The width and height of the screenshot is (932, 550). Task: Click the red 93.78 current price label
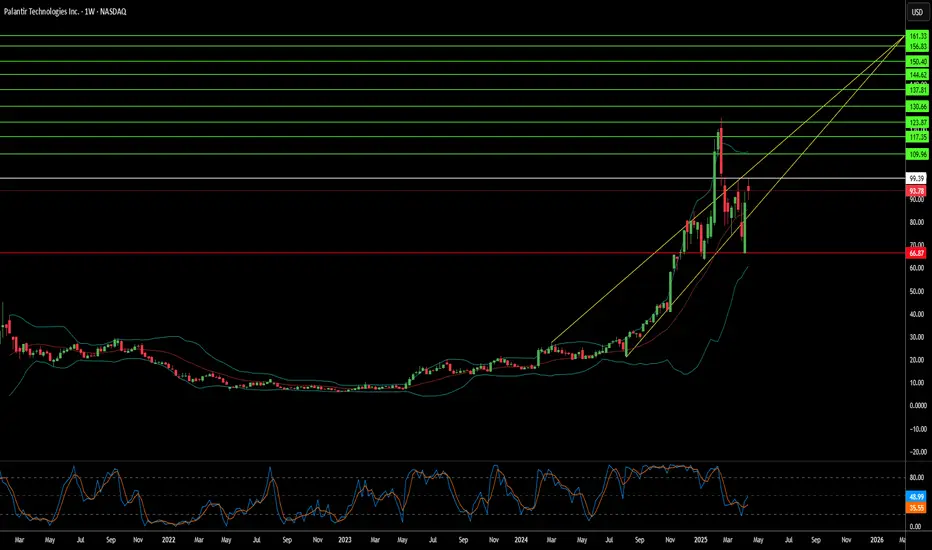(x=917, y=191)
